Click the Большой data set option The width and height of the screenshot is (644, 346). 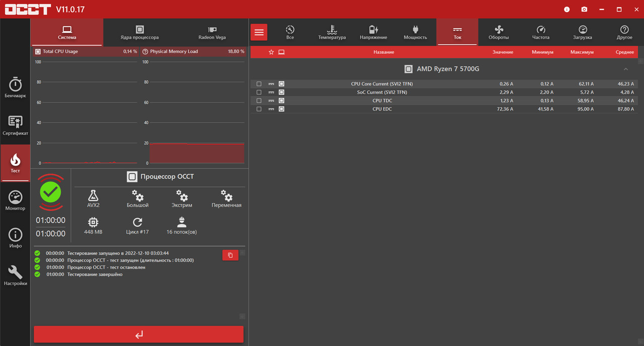137,199
